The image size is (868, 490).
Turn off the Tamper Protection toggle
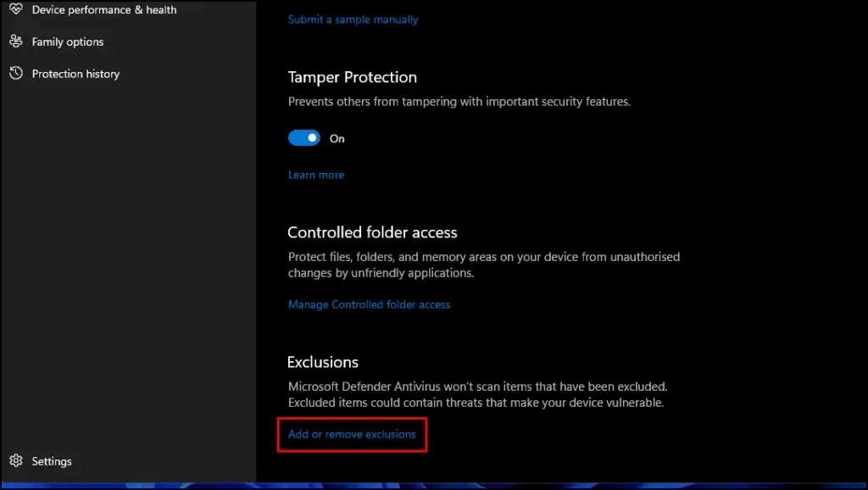coord(304,138)
